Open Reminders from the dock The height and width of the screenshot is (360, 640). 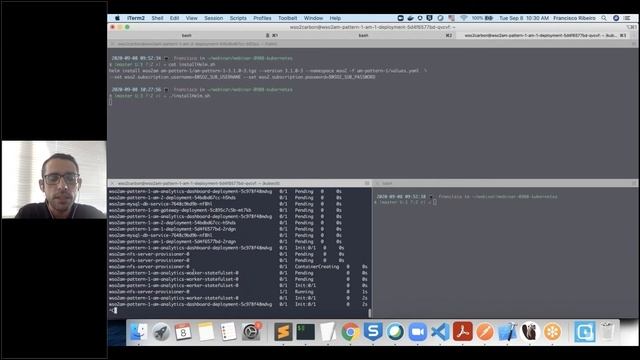pyautogui.click(x=228, y=332)
